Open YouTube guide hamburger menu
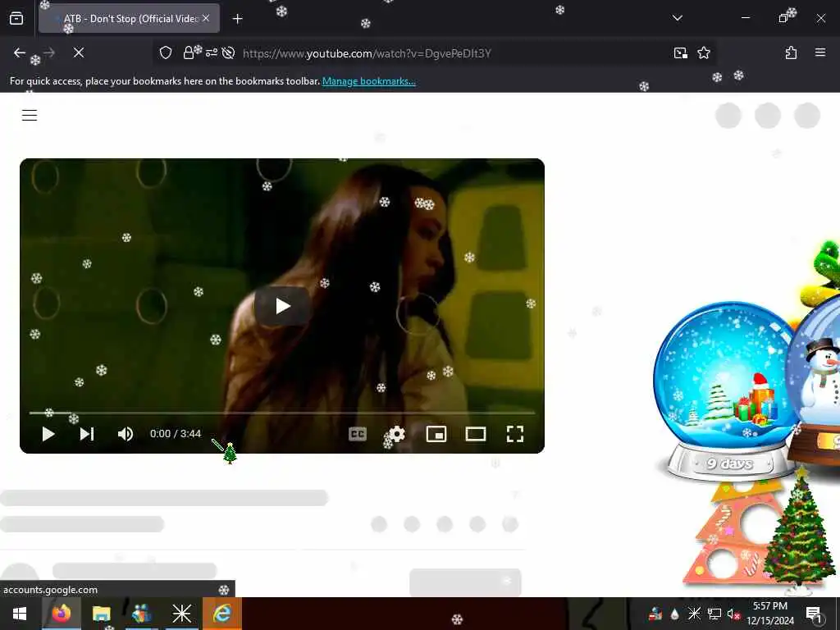This screenshot has height=630, width=840. pyautogui.click(x=30, y=115)
